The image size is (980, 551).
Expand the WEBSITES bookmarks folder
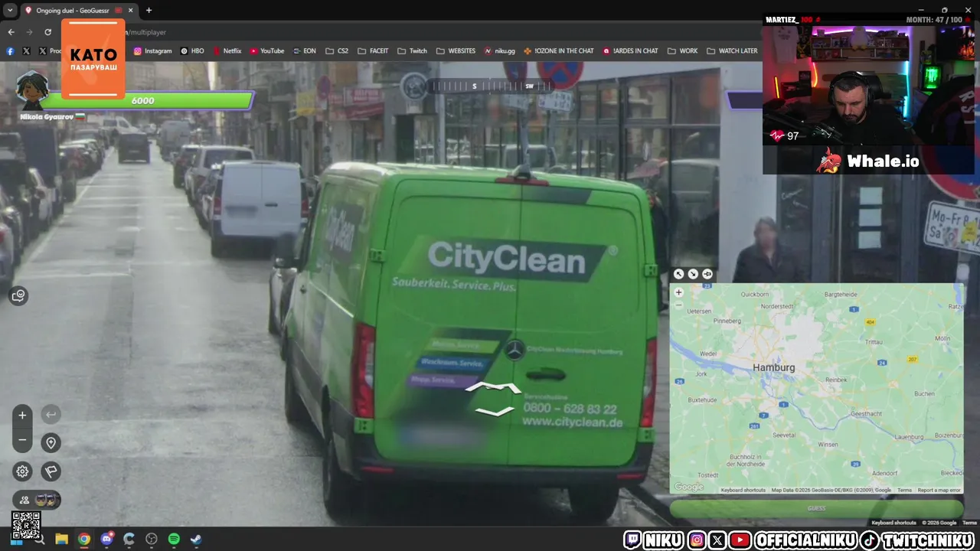coord(456,51)
